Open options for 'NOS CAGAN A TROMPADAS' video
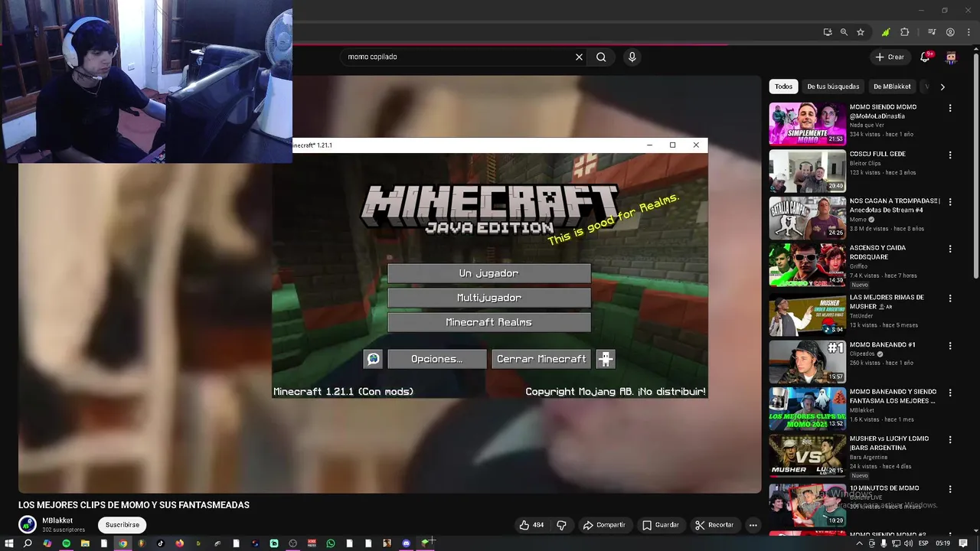Image resolution: width=980 pixels, height=551 pixels. click(x=950, y=202)
